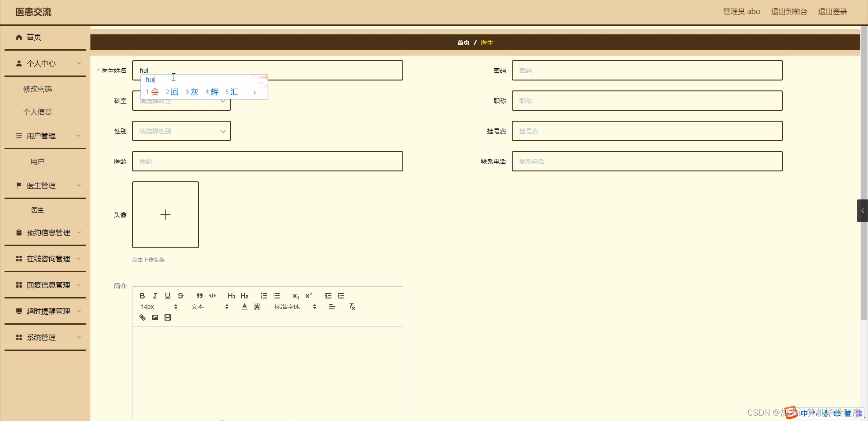Toggle bold formatting in the 简介 editor
The height and width of the screenshot is (421, 868).
[142, 296]
